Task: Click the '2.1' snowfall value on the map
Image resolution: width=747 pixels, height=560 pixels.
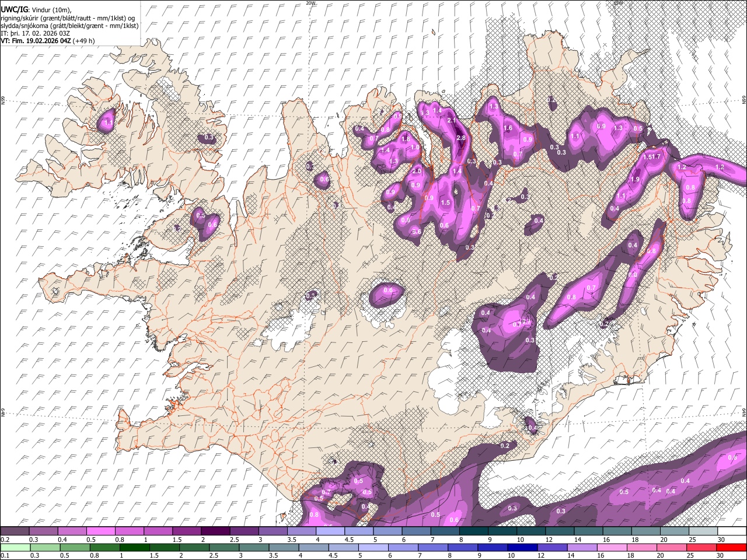Action: (451, 120)
